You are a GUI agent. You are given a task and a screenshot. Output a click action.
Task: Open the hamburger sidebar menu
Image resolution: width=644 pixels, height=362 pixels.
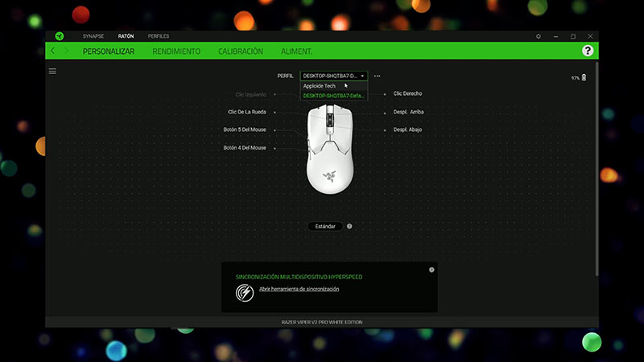[52, 72]
